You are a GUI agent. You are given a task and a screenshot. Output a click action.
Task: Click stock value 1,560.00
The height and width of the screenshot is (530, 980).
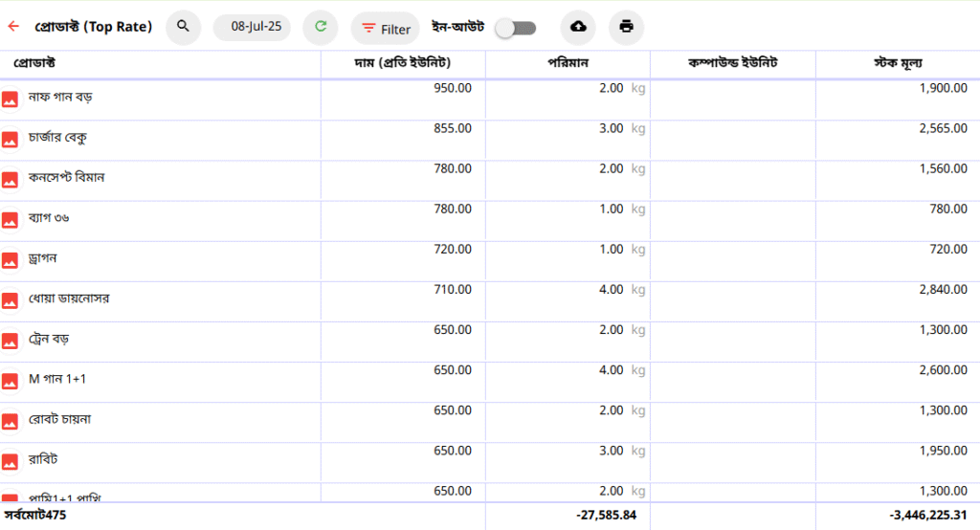click(943, 168)
